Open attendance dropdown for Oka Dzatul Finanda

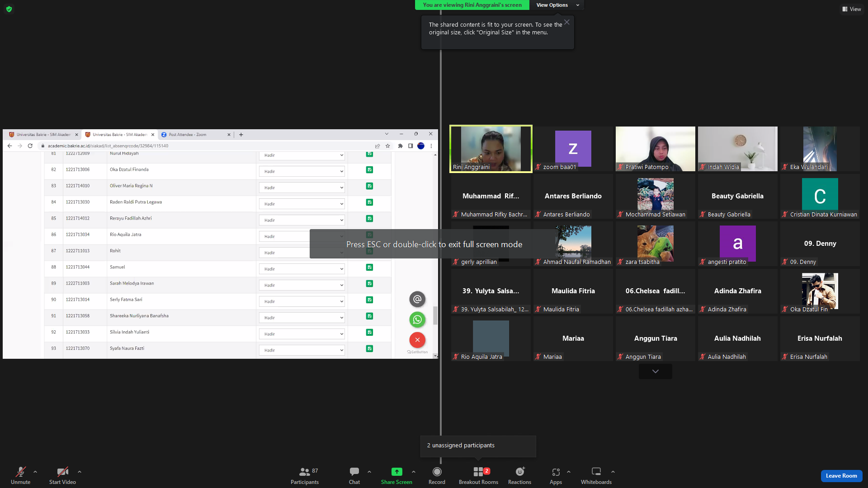[x=302, y=172]
